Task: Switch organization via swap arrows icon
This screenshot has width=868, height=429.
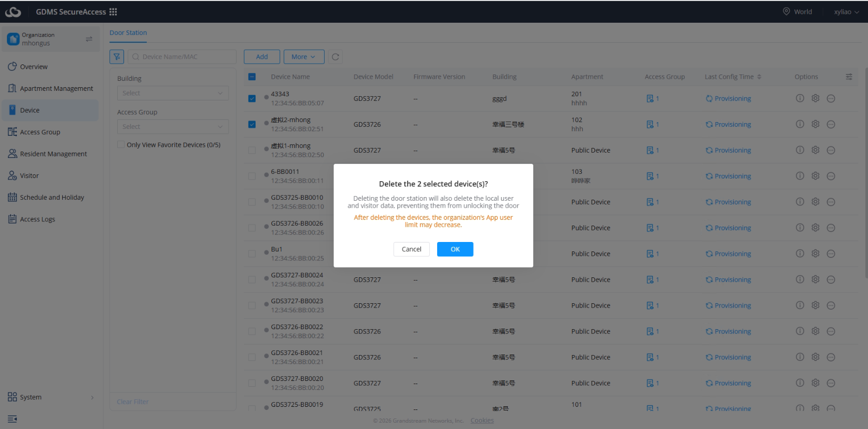Action: pos(89,39)
